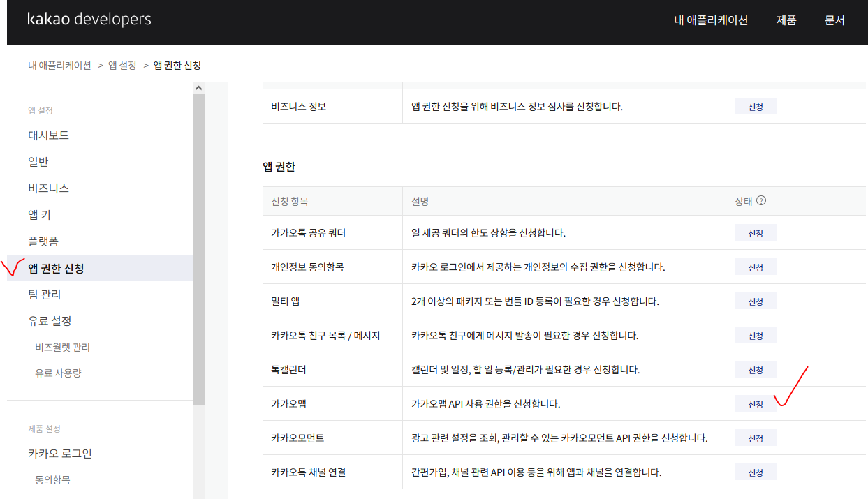Click the 앱 권한 section heading
Screen dimensions: 868x499
279,167
